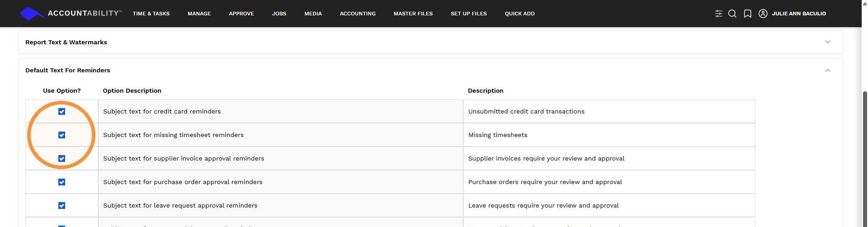Open the bookmarks icon

(748, 14)
